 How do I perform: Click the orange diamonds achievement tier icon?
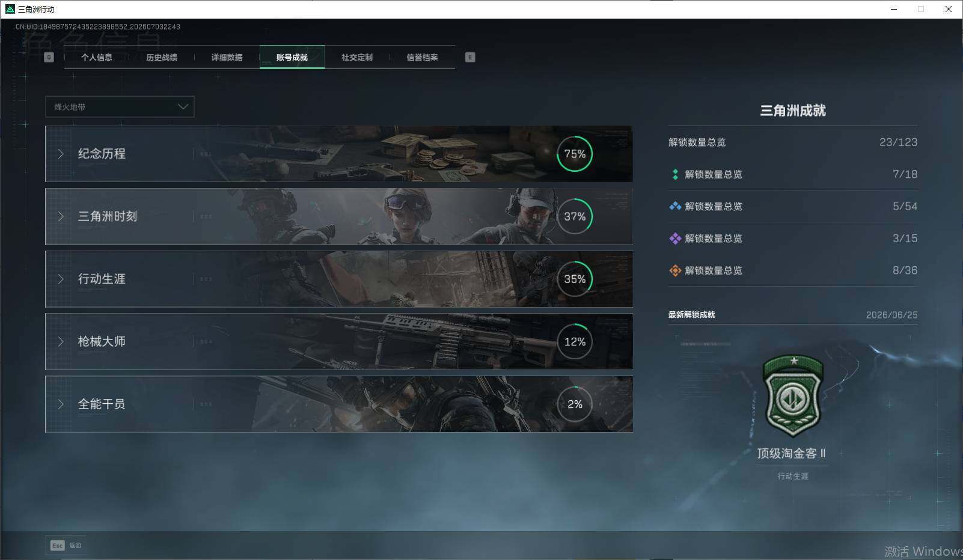tap(675, 270)
